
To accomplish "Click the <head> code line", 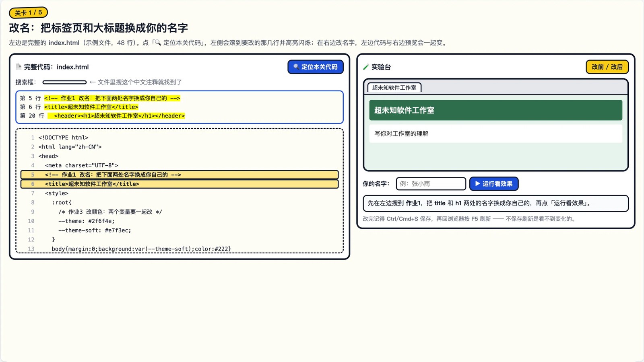I will [48, 156].
